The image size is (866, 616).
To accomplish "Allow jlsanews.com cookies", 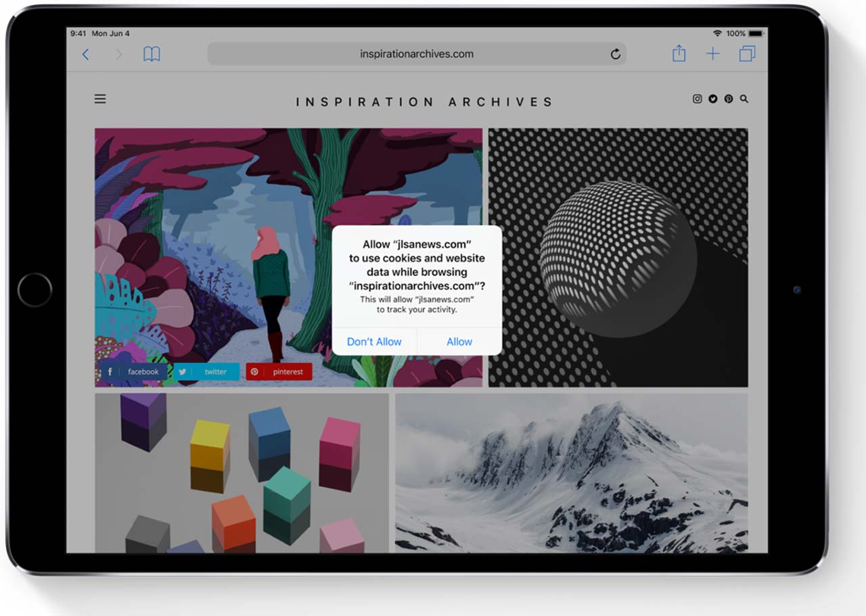I will point(459,341).
